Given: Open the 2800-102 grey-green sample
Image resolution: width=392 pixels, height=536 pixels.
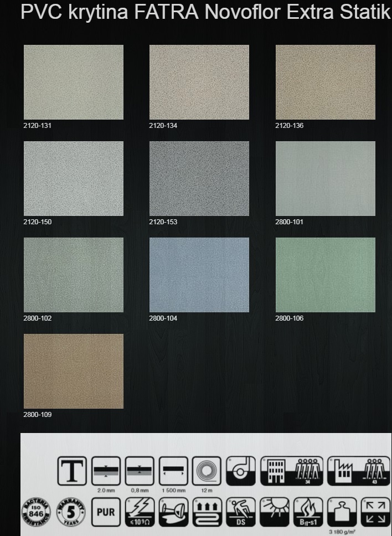Looking at the screenshot, I should (x=74, y=275).
